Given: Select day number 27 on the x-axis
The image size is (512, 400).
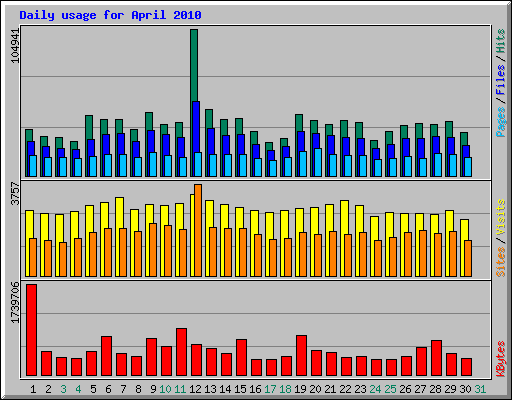Looking at the screenshot, I should (x=420, y=389).
